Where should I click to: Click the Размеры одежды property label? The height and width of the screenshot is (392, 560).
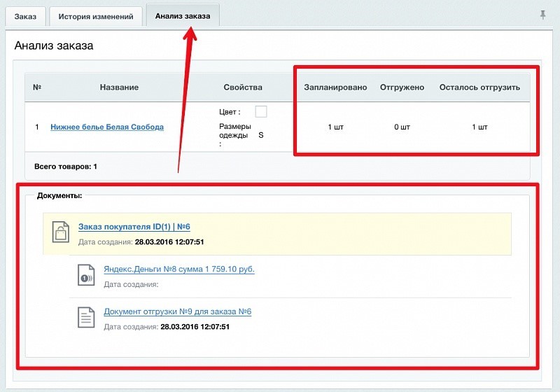(235, 135)
